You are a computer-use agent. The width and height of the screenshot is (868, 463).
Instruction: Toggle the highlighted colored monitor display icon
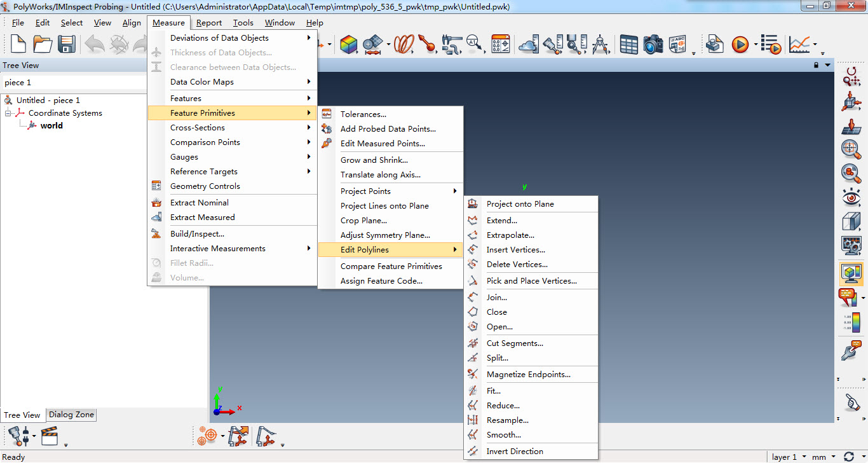pos(851,273)
